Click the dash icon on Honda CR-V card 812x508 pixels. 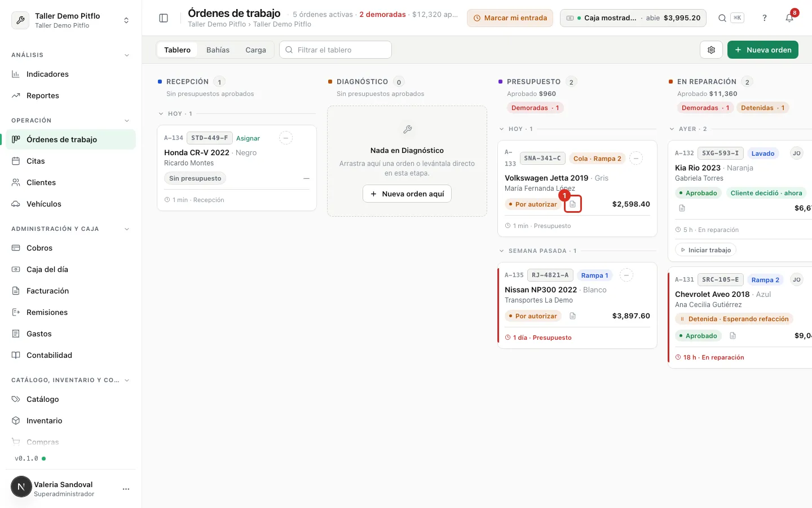[x=306, y=178]
